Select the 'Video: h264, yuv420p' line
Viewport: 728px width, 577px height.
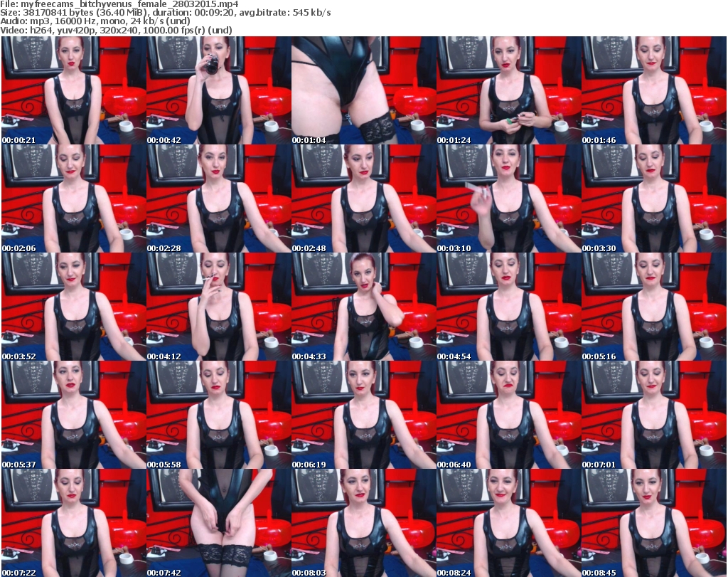click(116, 30)
